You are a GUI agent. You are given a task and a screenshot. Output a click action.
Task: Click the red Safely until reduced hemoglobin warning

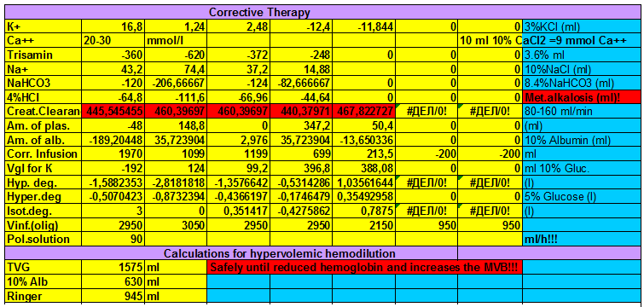[x=364, y=268]
